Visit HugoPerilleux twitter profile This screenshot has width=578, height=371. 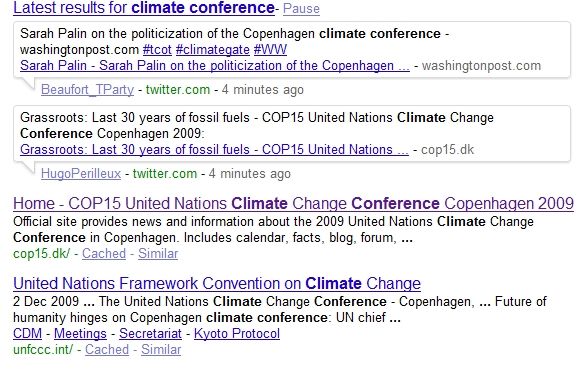(81, 174)
